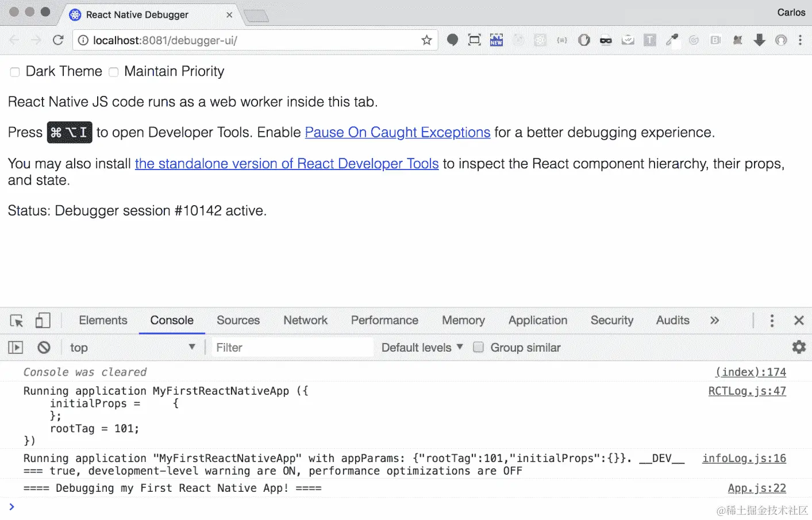The image size is (812, 520).
Task: Open the black mask extension icon
Action: point(606,40)
